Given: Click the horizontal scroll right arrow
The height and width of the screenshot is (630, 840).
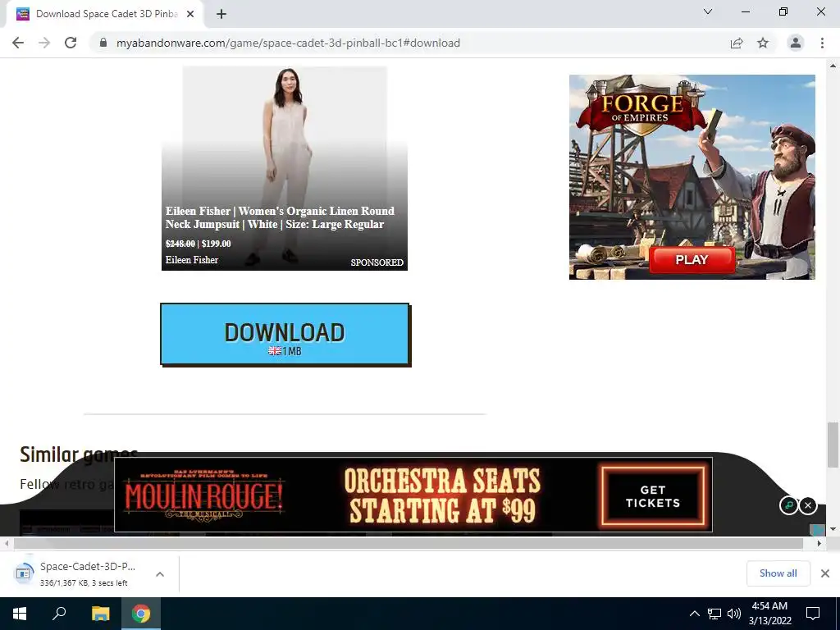Looking at the screenshot, I should pos(819,543).
